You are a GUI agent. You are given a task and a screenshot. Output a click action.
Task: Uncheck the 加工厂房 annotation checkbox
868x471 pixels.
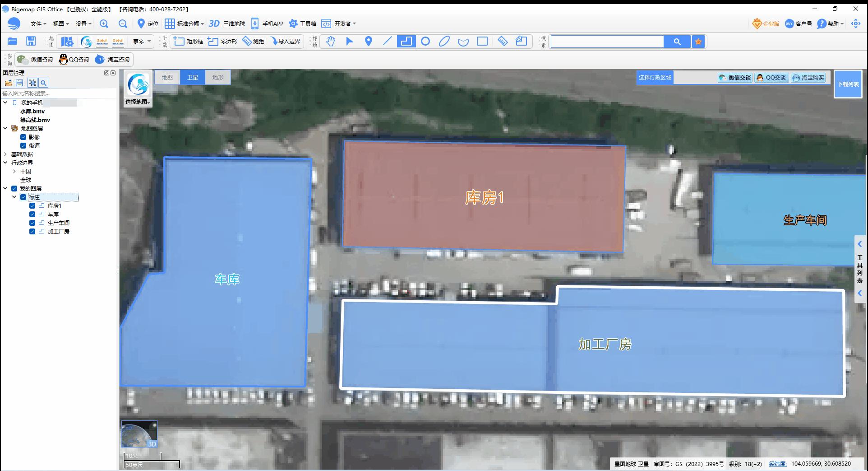click(32, 231)
